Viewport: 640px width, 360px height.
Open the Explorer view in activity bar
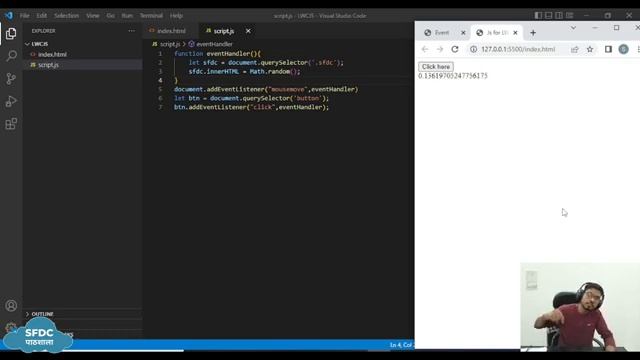point(11,33)
